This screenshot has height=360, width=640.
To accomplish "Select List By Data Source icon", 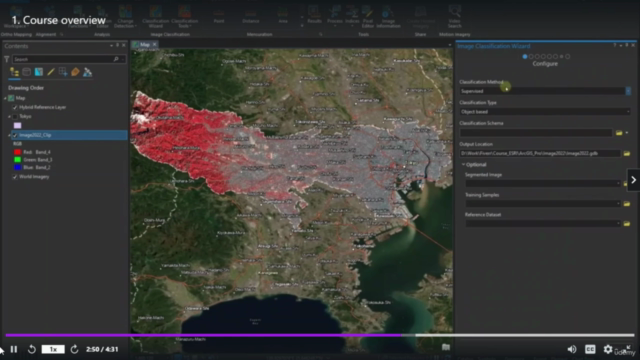I will point(27,72).
